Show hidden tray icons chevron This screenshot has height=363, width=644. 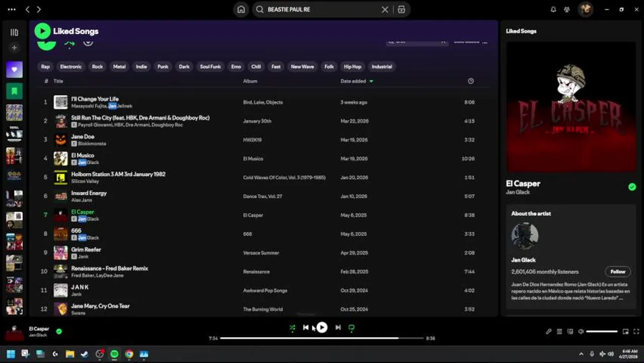tap(581, 354)
